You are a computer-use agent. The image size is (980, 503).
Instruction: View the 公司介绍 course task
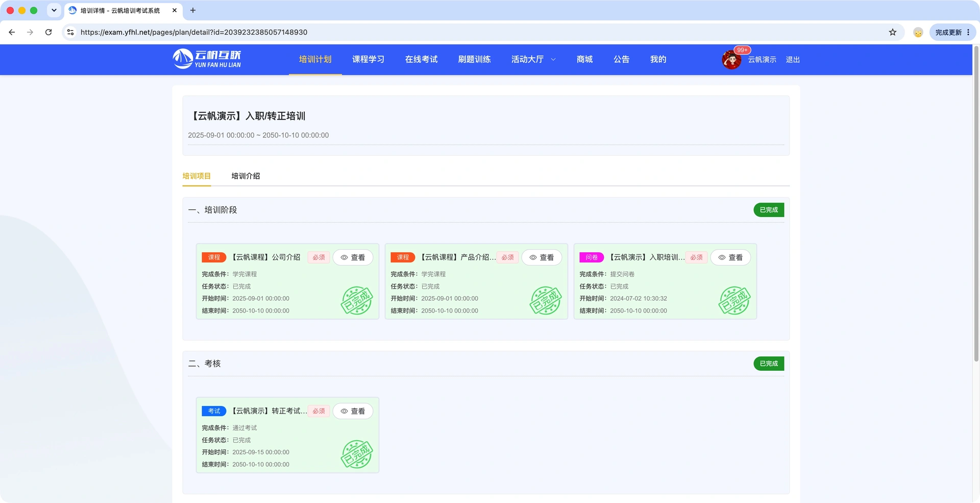coord(353,257)
